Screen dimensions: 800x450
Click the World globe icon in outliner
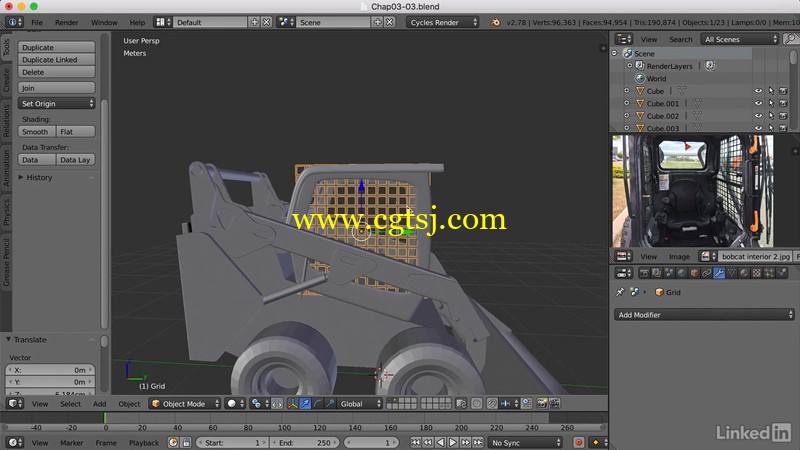tap(640, 79)
